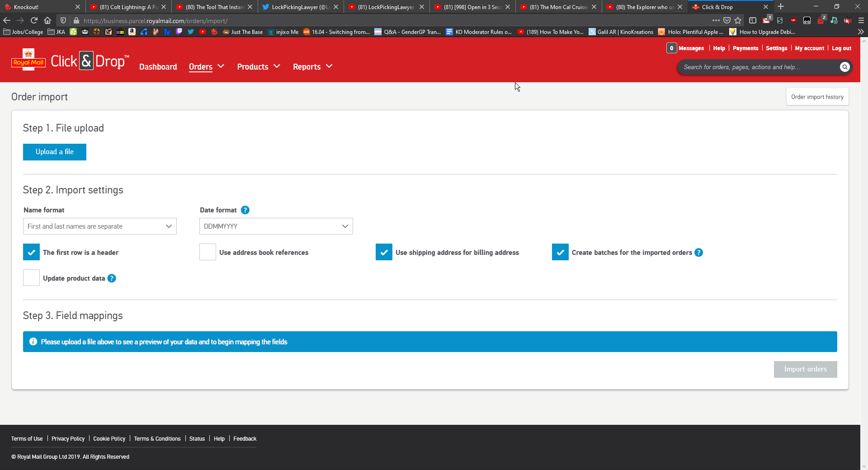Open the Firefox hamburger menu
Screen dimensions: 868x470
pos(861,20)
